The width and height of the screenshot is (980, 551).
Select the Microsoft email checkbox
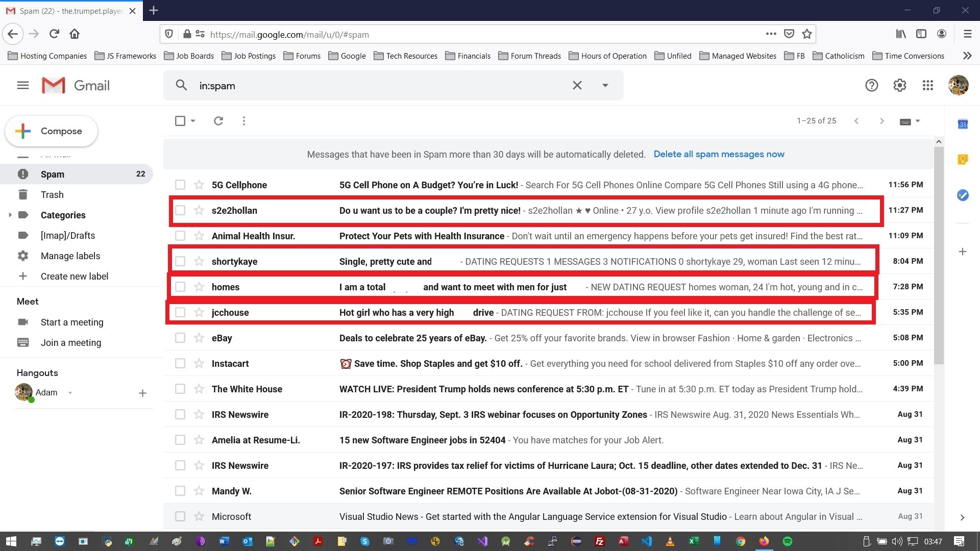[x=180, y=516]
